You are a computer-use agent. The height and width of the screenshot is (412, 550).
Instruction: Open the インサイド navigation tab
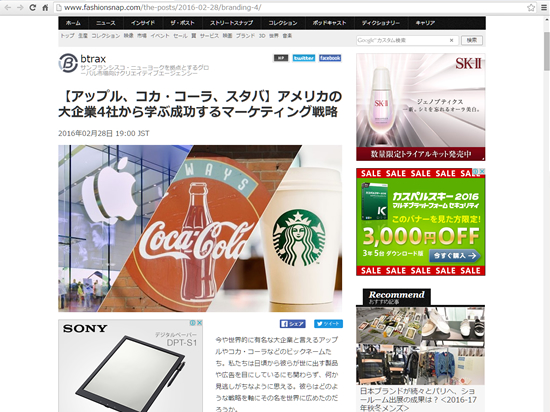[x=143, y=23]
